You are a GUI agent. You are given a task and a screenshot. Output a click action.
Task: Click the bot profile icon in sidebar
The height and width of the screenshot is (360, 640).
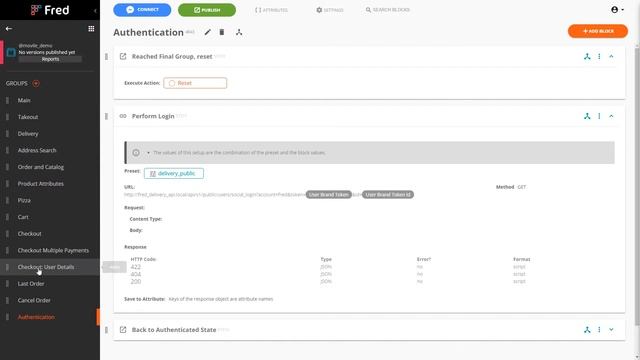tap(11, 52)
